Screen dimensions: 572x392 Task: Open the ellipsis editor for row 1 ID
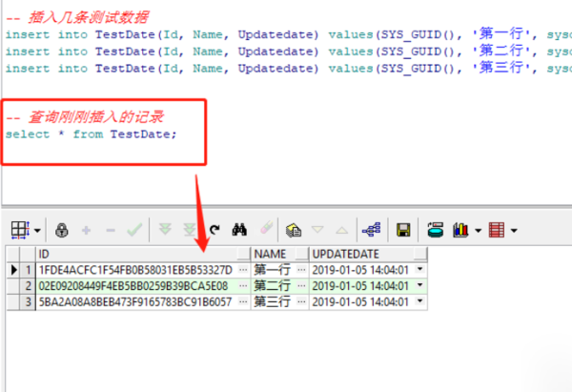pyautogui.click(x=243, y=270)
